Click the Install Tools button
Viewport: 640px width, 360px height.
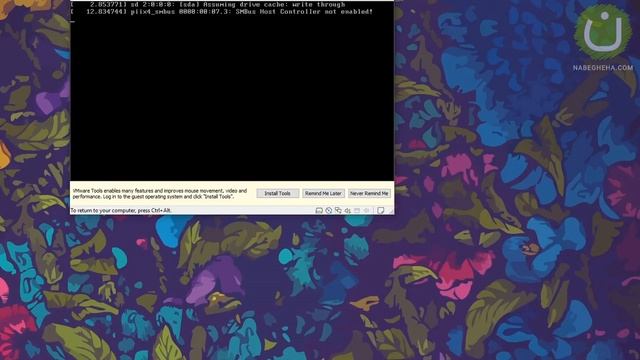(x=278, y=193)
